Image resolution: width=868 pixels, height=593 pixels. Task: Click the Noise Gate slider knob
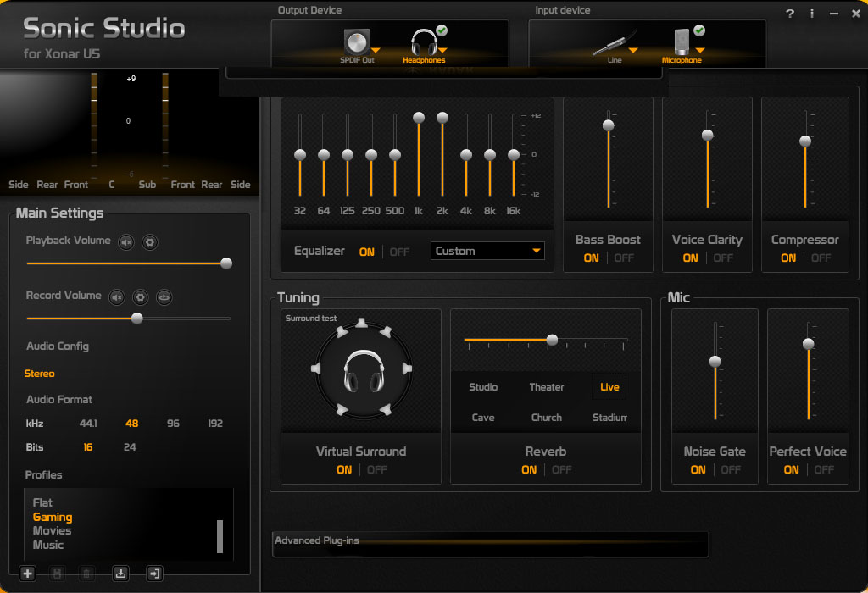pos(715,362)
